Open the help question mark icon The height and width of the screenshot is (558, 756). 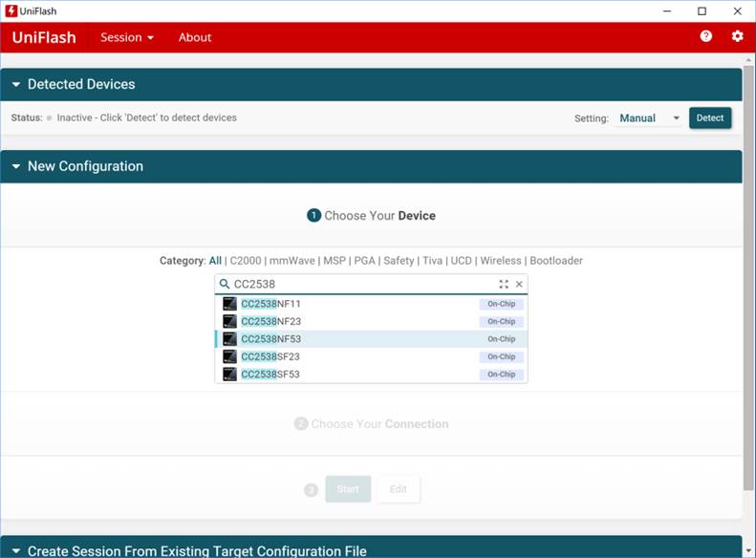point(706,36)
